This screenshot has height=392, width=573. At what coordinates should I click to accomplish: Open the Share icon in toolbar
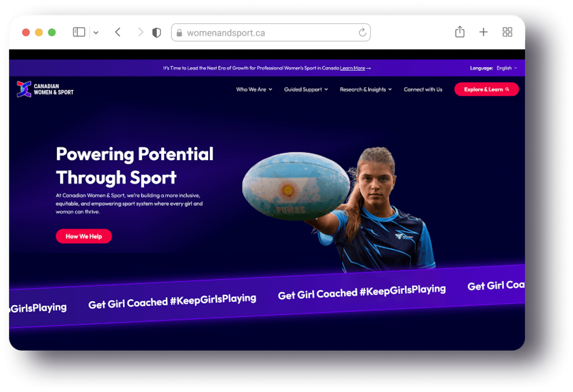(x=460, y=32)
